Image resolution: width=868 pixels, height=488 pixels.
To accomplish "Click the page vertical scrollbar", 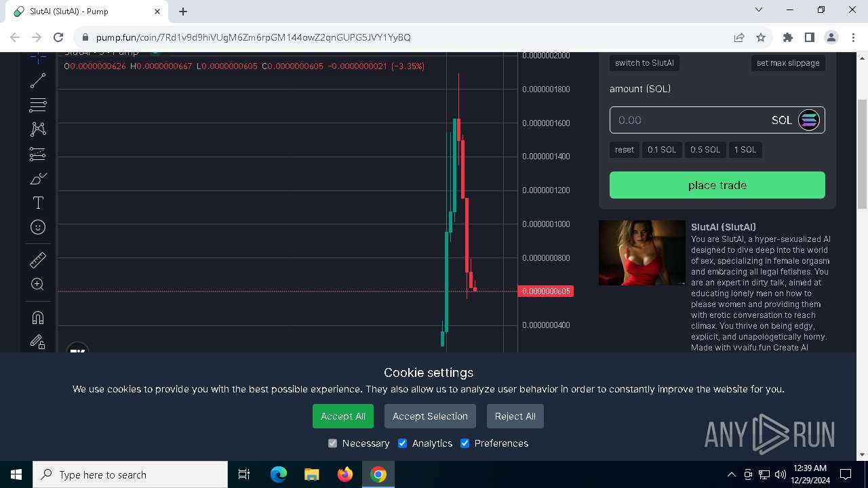I will [863, 155].
